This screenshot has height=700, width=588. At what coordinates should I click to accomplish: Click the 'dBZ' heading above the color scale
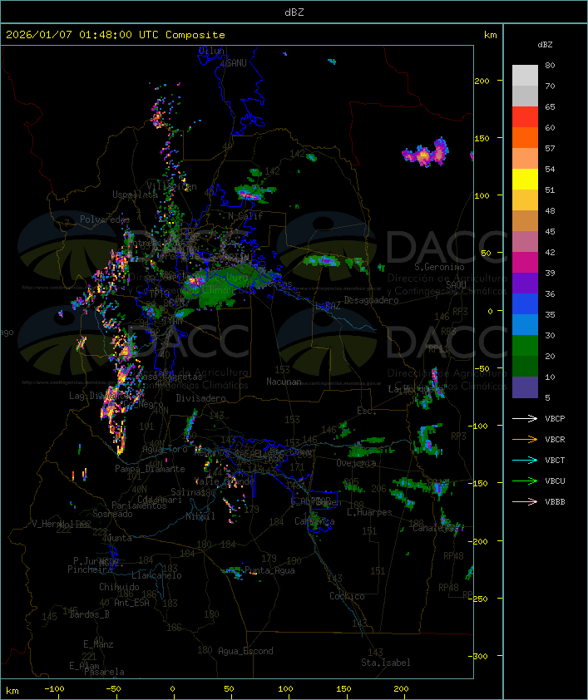point(545,45)
